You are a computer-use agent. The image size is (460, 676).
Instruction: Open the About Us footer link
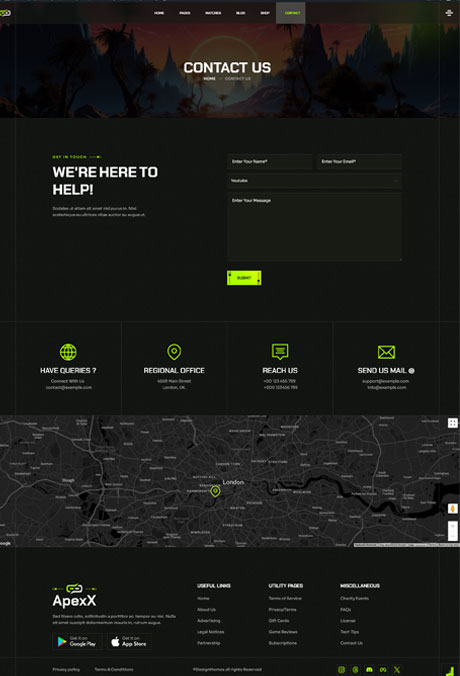point(207,610)
